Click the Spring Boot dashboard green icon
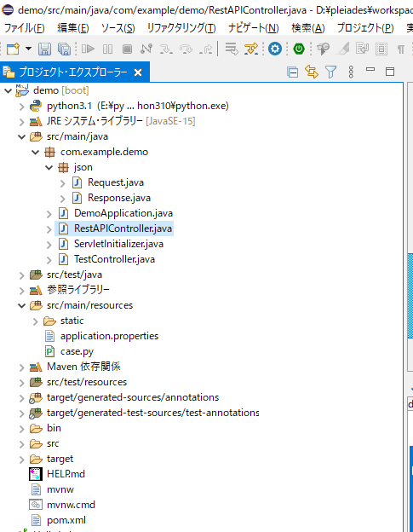The height and width of the screenshot is (532, 413). coord(299,49)
